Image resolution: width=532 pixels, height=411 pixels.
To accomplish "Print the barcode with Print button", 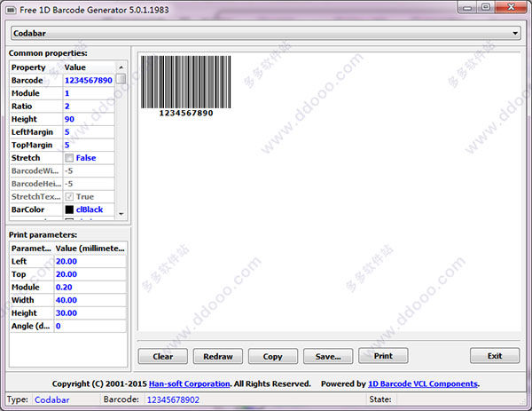I will click(x=383, y=356).
